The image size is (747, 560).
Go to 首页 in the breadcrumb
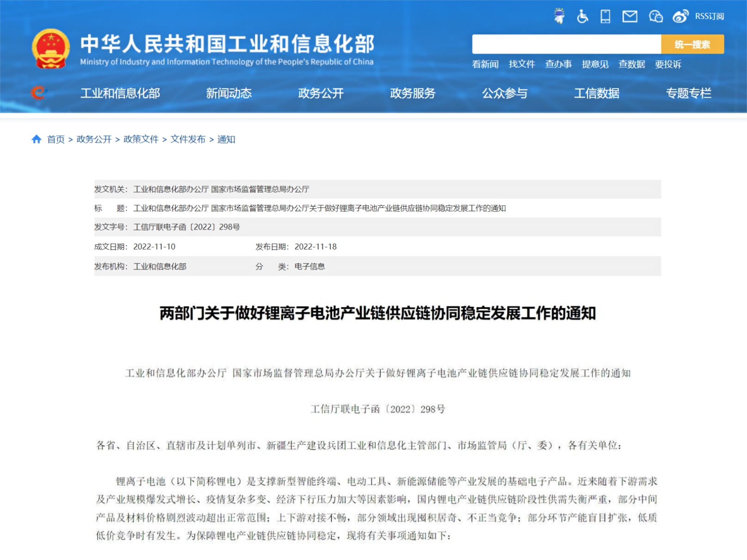(56, 139)
